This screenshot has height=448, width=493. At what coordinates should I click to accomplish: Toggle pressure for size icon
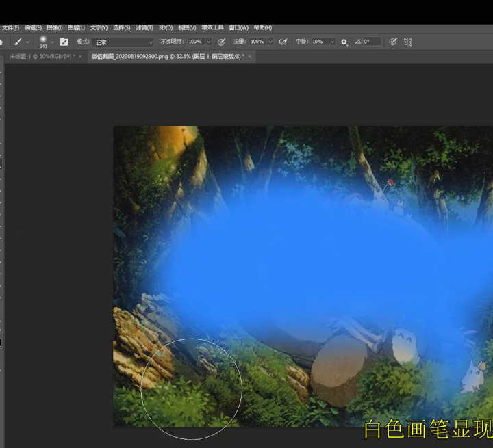coord(393,42)
